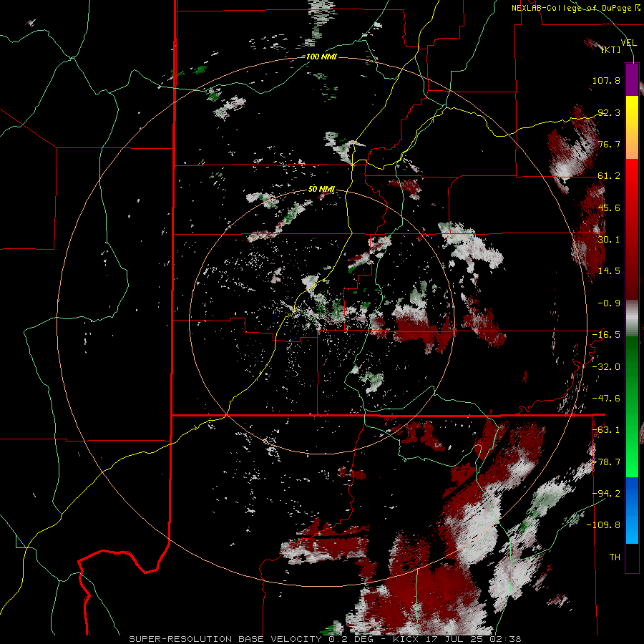
Task: Pick the gray near-zero velocity segment
Action: pyautogui.click(x=632, y=318)
